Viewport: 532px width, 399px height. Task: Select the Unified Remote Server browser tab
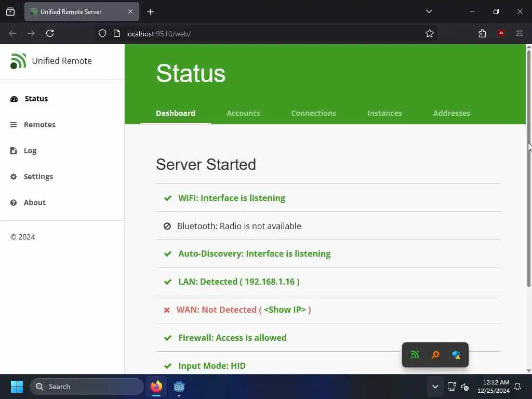(82, 11)
